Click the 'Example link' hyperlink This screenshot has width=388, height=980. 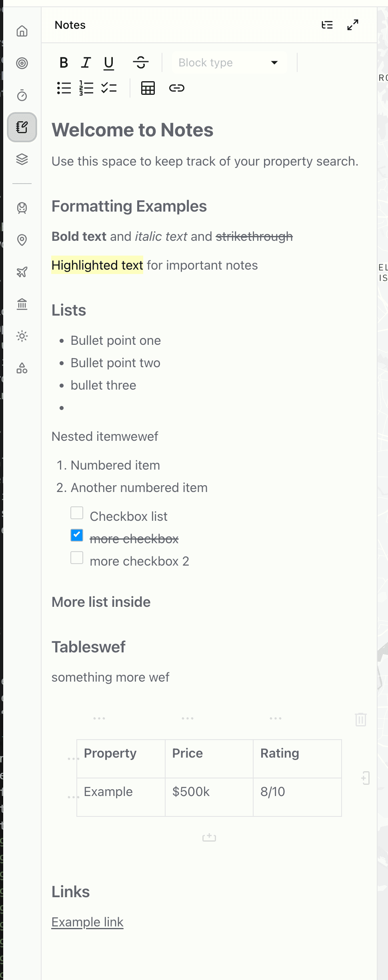87,922
